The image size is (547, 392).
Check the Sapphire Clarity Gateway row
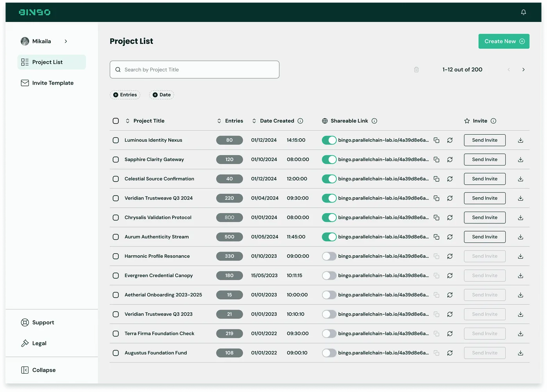click(116, 160)
